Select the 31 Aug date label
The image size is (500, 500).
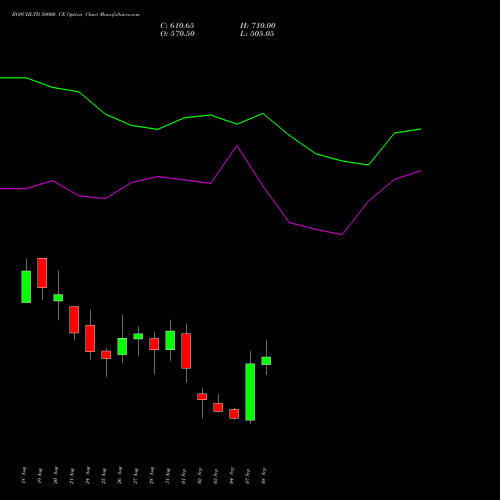click(168, 476)
